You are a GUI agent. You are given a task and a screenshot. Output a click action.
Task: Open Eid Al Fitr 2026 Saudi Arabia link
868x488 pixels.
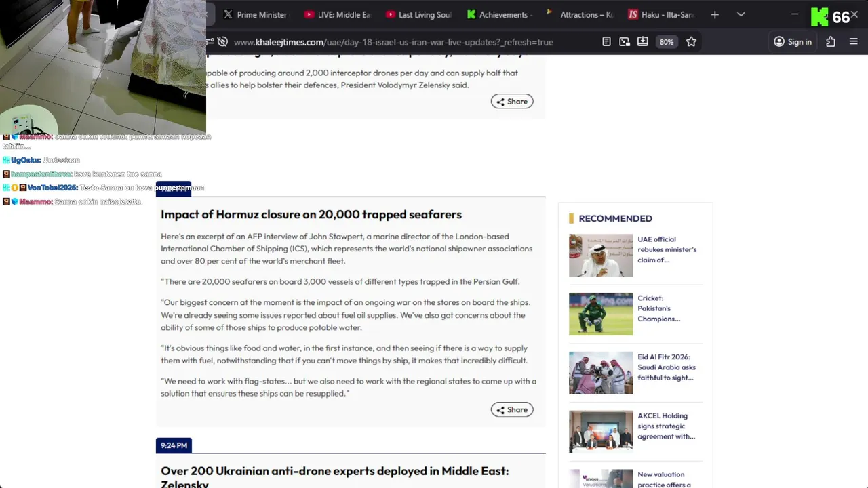click(x=667, y=367)
